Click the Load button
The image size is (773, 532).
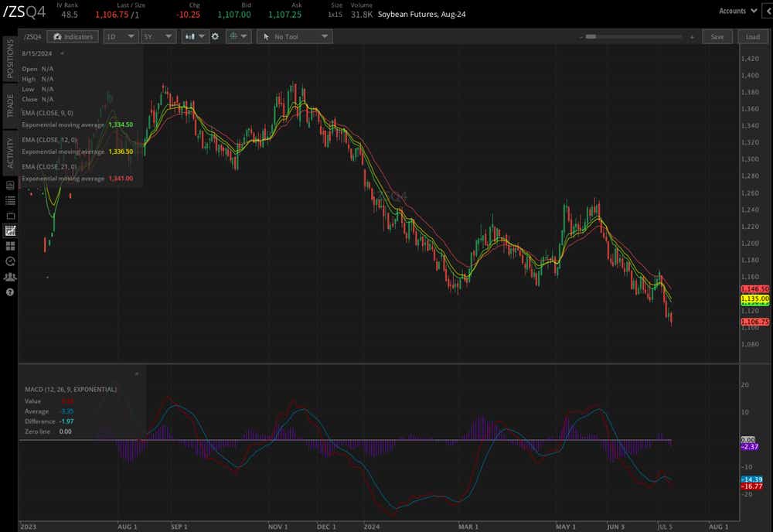coord(751,36)
